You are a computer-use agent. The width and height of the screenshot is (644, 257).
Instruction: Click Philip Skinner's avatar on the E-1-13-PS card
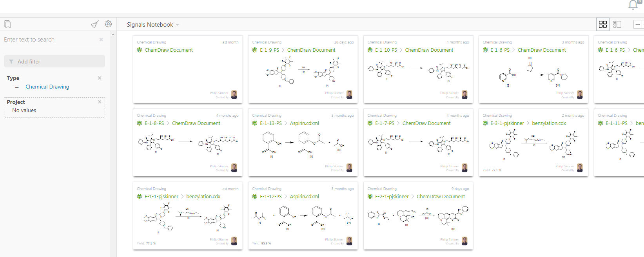349,168
